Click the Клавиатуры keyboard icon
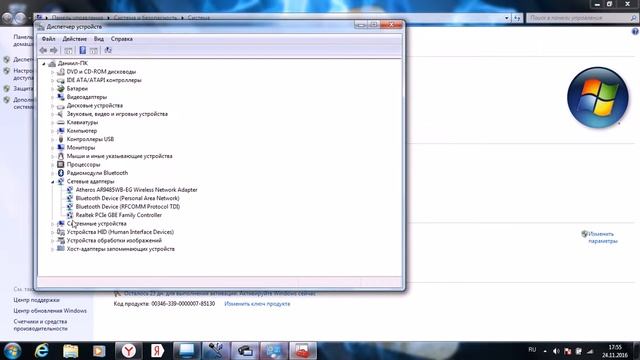The width and height of the screenshot is (640, 360). point(61,122)
